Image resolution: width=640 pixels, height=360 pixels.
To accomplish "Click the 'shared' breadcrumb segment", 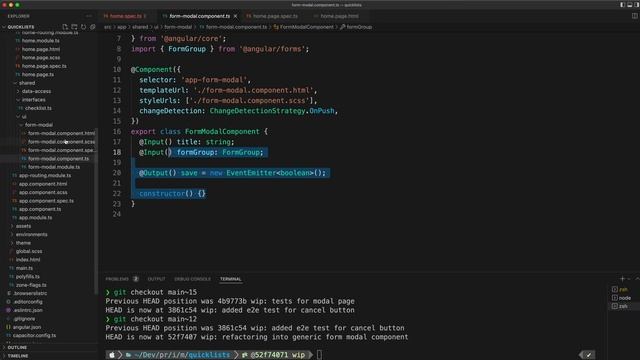I will (140, 27).
